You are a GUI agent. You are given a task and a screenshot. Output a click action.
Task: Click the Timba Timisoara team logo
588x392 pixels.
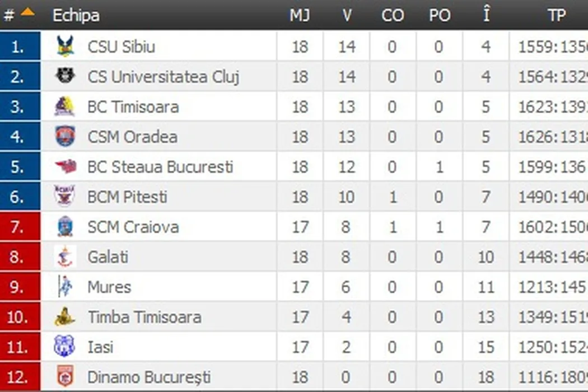pyautogui.click(x=65, y=317)
